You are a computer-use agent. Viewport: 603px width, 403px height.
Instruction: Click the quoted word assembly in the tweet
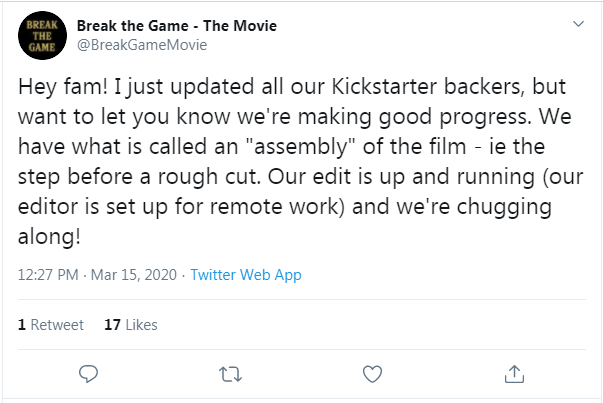point(300,147)
